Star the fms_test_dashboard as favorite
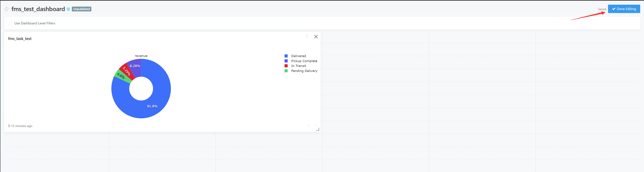The width and height of the screenshot is (644, 172). pos(7,9)
